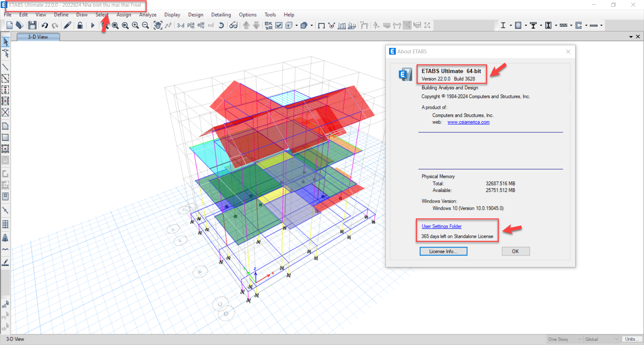This screenshot has height=345, width=644.
Task: Open the User Settings Folder link
Action: click(x=441, y=226)
